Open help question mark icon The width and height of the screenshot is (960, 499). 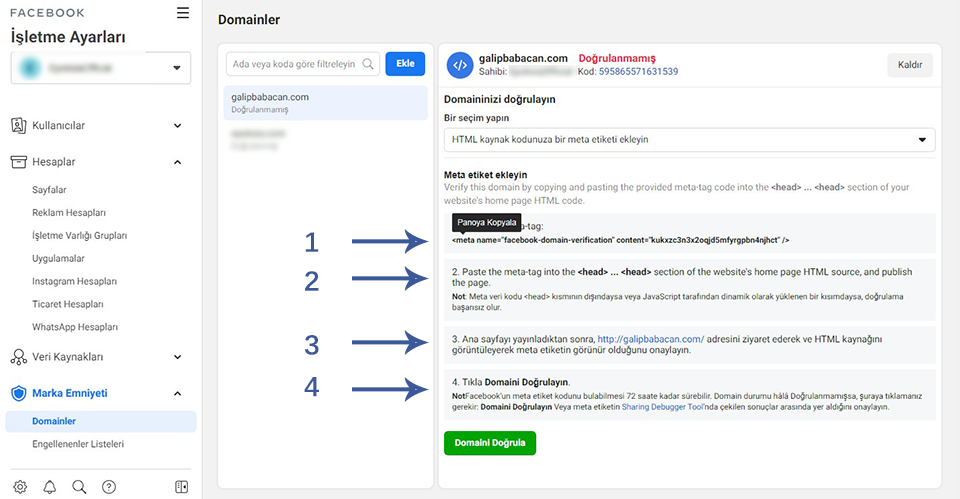pos(109,487)
